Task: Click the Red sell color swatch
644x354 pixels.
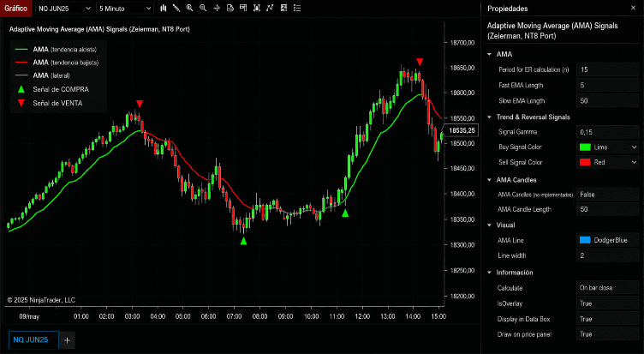Action: click(585, 162)
